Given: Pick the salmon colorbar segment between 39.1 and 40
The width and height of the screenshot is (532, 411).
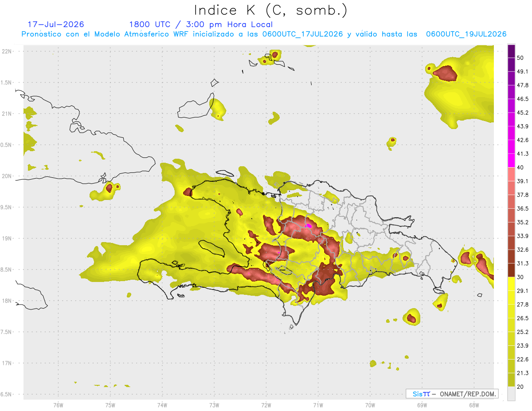Looking at the screenshot, I should [511, 174].
